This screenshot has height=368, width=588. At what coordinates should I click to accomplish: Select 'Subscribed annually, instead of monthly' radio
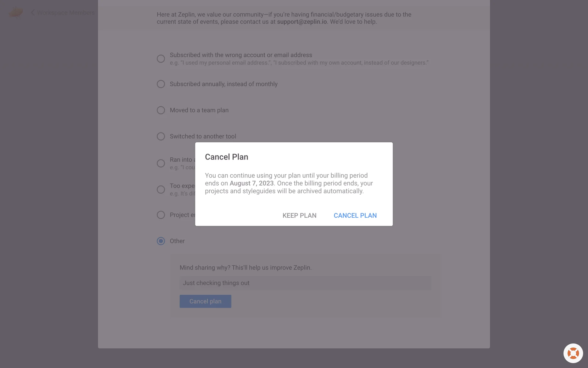161,84
